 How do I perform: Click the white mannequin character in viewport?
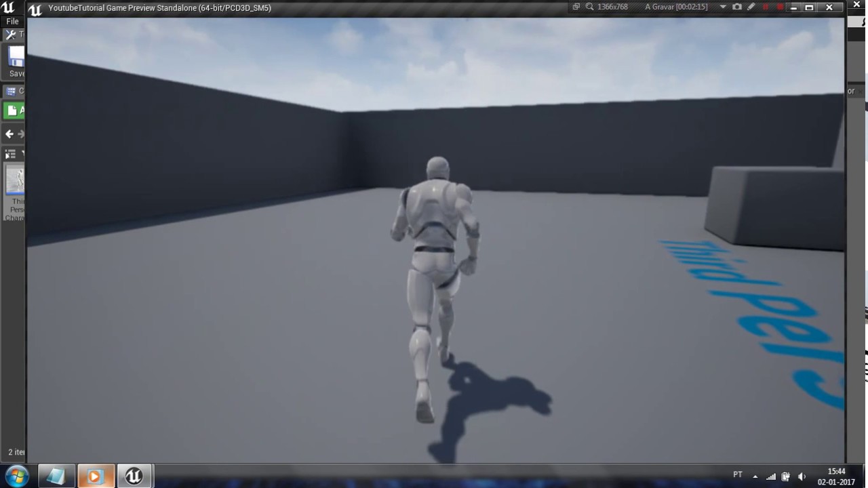pyautogui.click(x=435, y=289)
